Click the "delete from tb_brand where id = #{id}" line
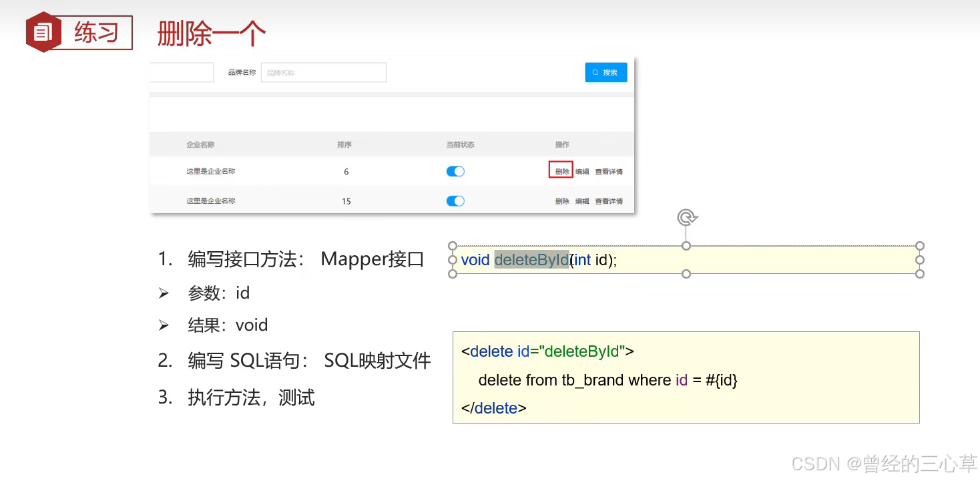The image size is (980, 481). point(608,380)
